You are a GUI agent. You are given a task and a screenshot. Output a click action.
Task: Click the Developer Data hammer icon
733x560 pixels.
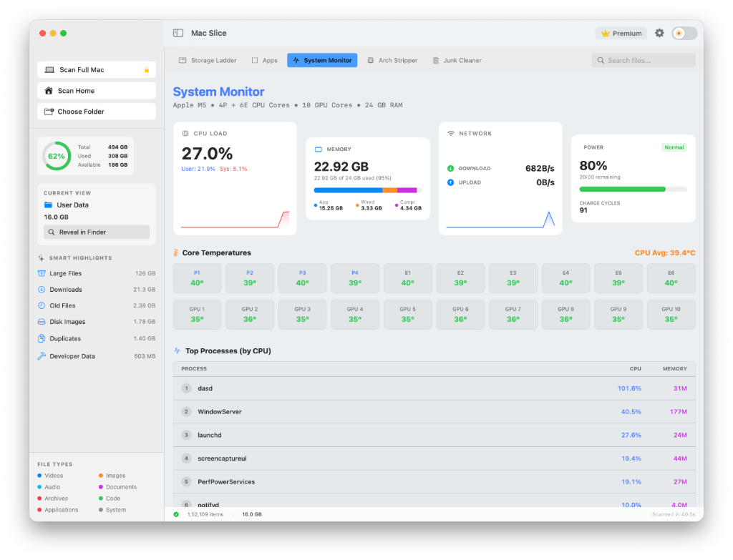(42, 356)
